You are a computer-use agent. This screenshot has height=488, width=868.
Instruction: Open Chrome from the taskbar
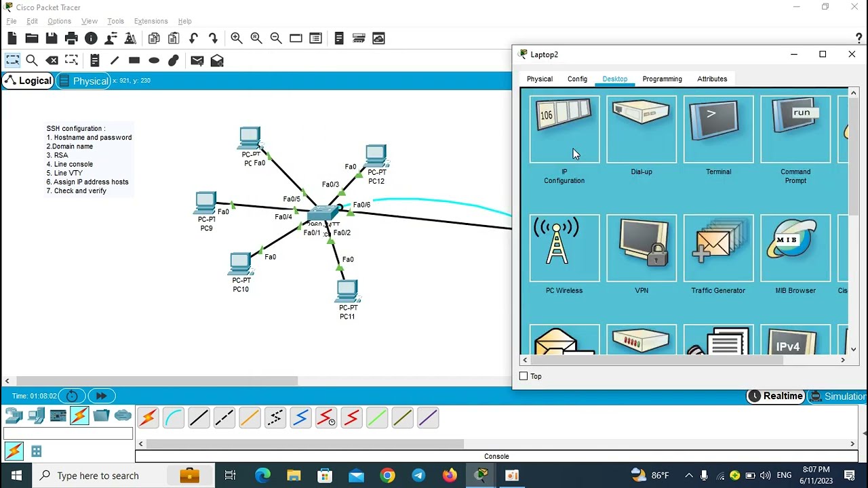[387, 475]
